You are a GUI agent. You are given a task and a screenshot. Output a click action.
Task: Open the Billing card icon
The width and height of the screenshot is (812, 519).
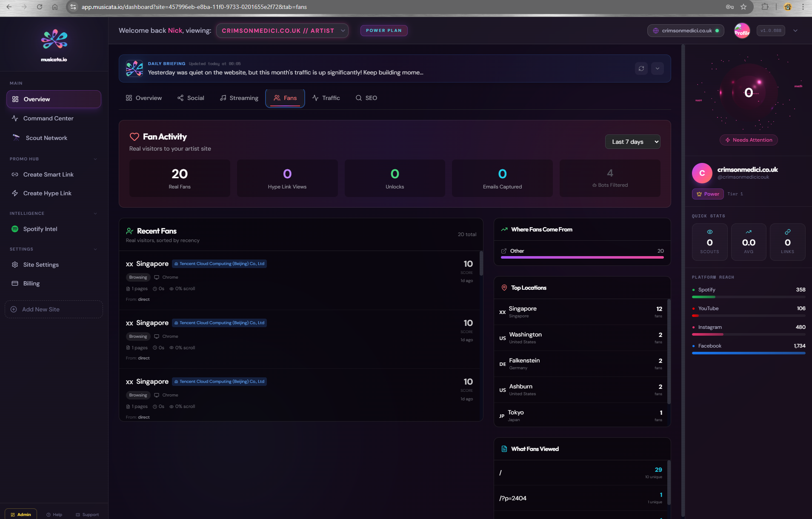(15, 283)
